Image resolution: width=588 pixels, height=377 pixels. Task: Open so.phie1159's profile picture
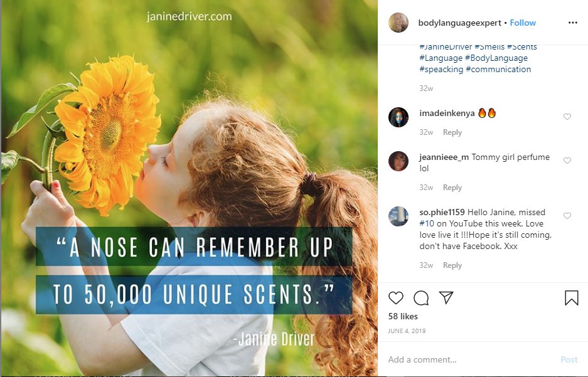[x=398, y=216]
